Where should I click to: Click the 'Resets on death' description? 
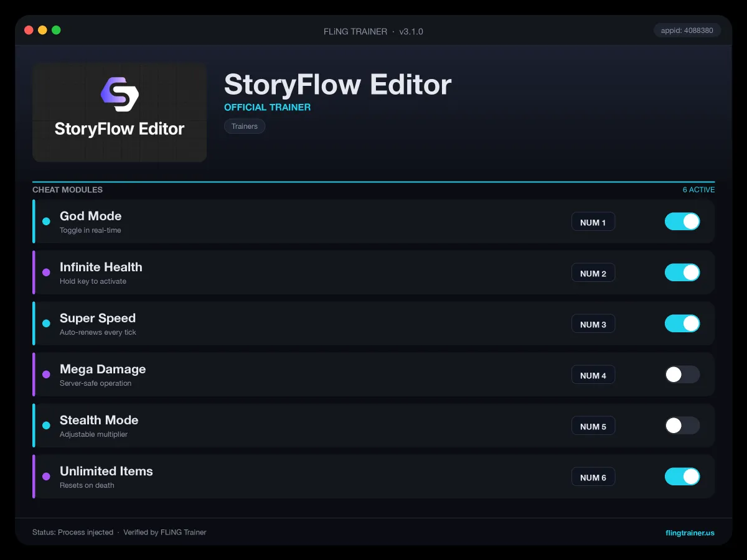87,485
